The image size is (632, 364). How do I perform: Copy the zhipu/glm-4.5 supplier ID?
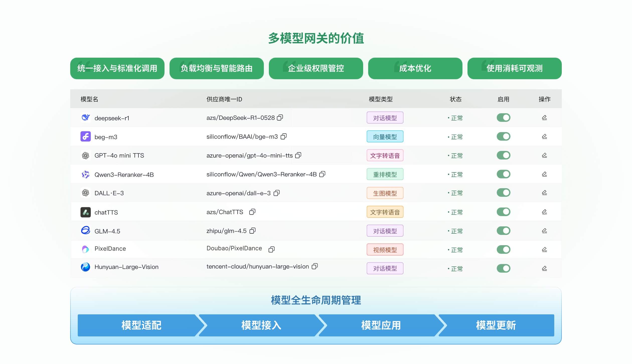point(252,231)
